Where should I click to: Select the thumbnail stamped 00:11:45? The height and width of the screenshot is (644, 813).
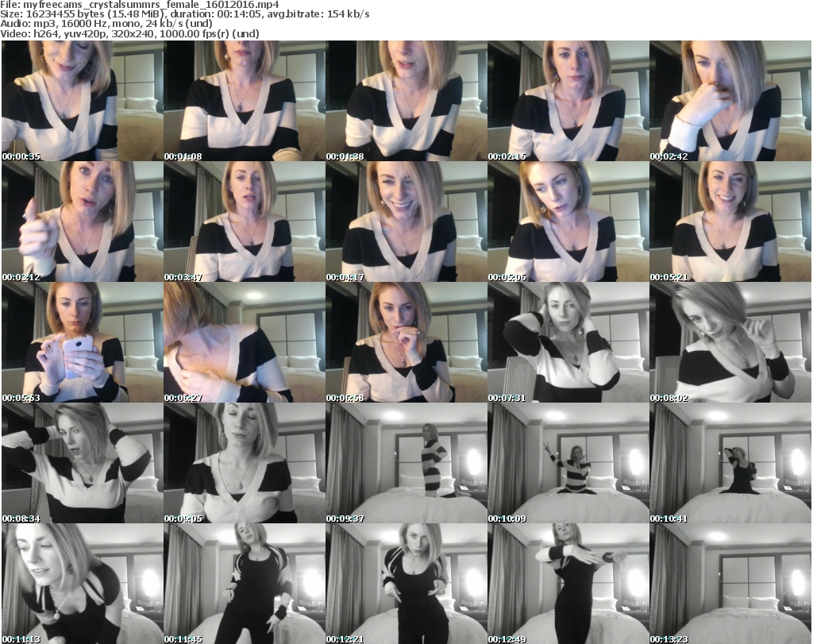pyautogui.click(x=245, y=584)
